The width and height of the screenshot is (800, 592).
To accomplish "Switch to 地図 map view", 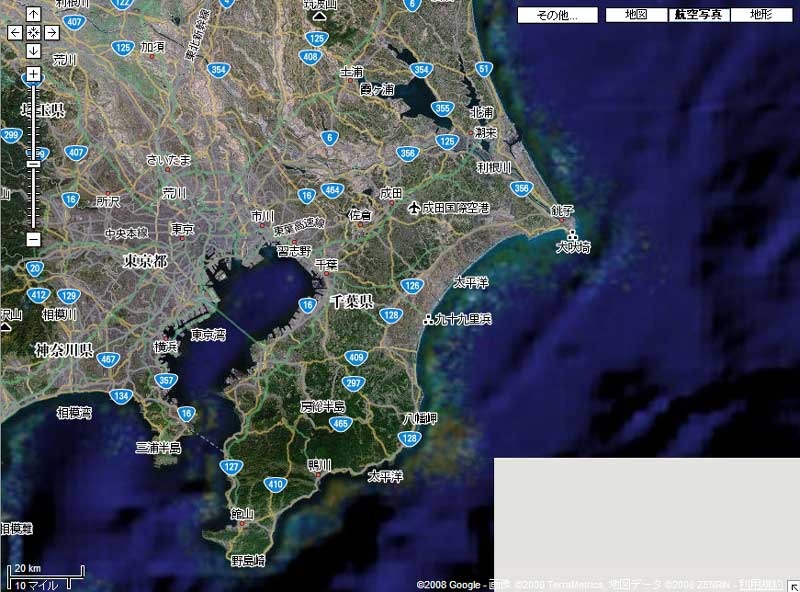I will (636, 15).
